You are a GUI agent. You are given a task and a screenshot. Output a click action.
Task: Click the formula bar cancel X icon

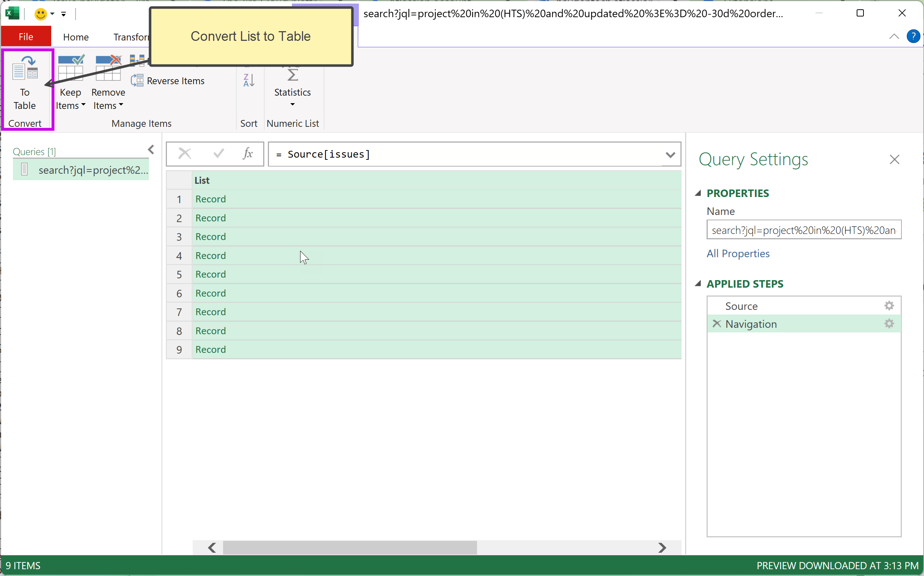(185, 154)
